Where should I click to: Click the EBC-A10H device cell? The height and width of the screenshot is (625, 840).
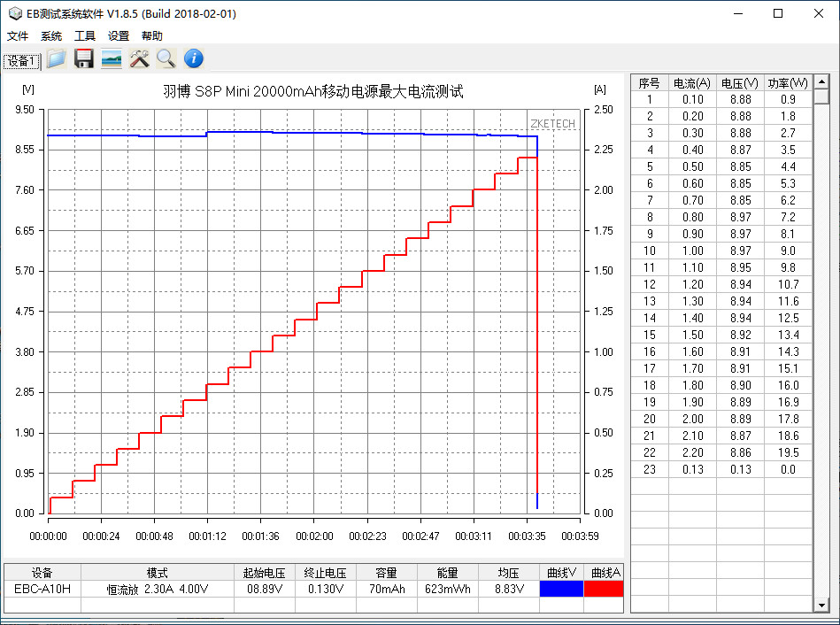click(x=42, y=589)
